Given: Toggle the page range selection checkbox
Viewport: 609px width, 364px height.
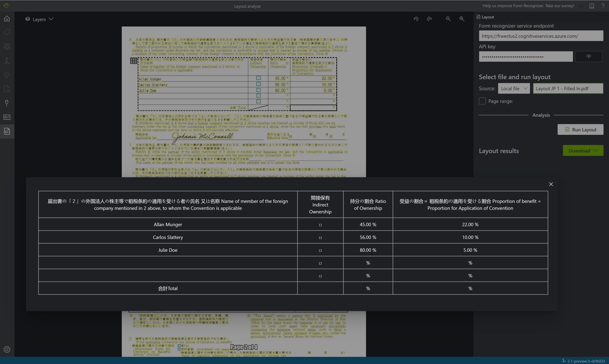Looking at the screenshot, I should pyautogui.click(x=482, y=101).
